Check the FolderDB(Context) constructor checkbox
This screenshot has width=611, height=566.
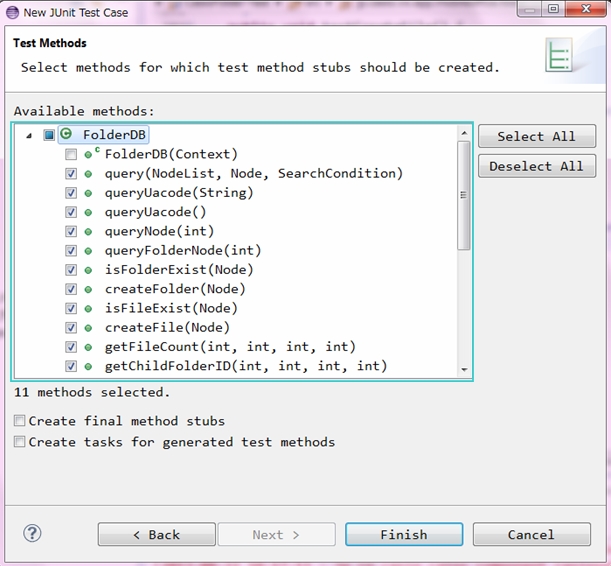[71, 155]
